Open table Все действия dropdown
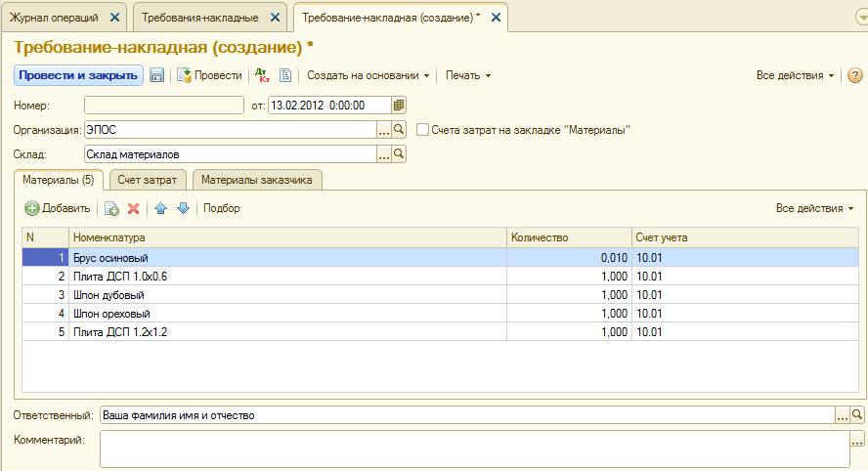Screen dimensions: 868x471 pos(814,208)
